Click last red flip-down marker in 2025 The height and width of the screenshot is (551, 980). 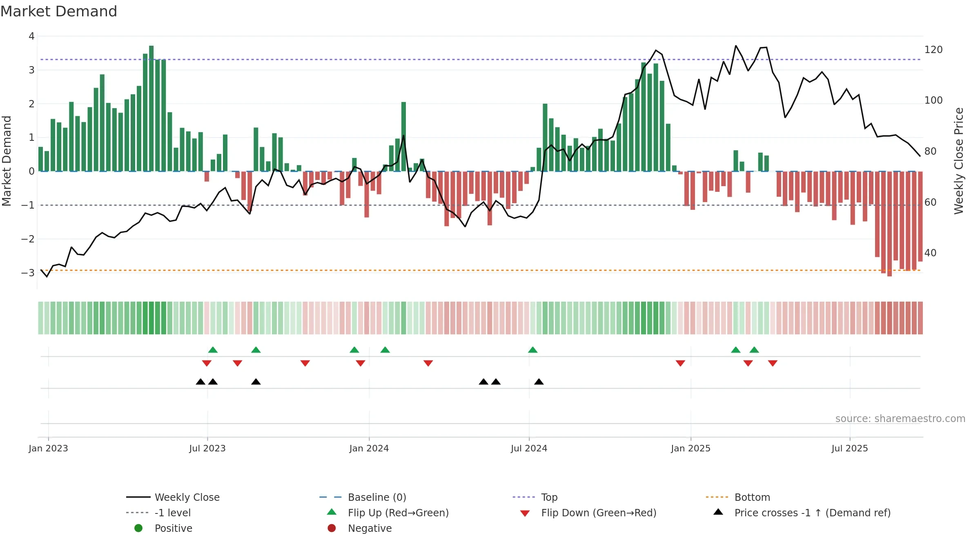coord(773,363)
